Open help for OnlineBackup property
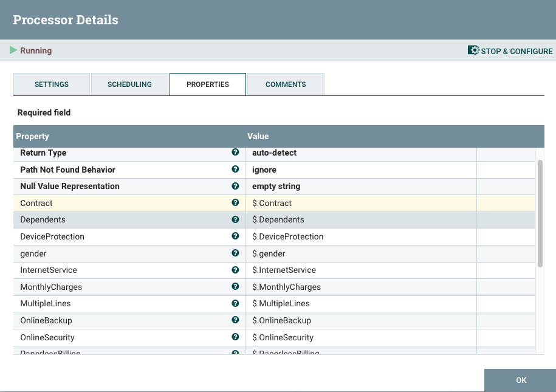 [x=235, y=320]
